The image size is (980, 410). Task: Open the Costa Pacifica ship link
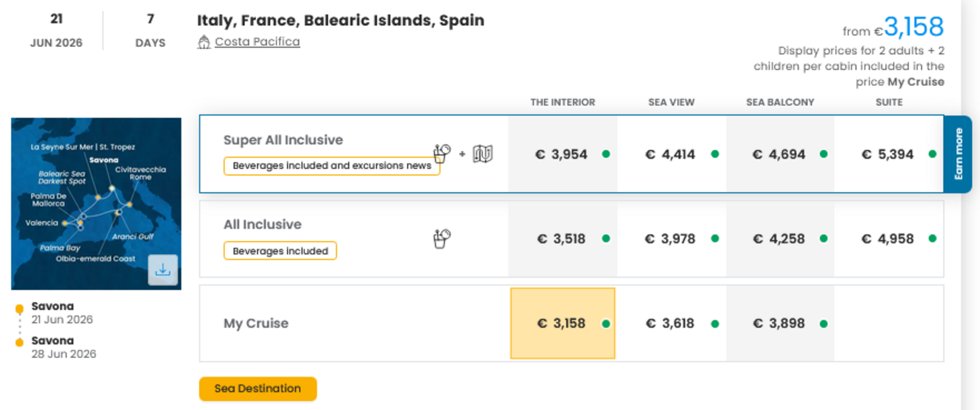pyautogui.click(x=257, y=42)
